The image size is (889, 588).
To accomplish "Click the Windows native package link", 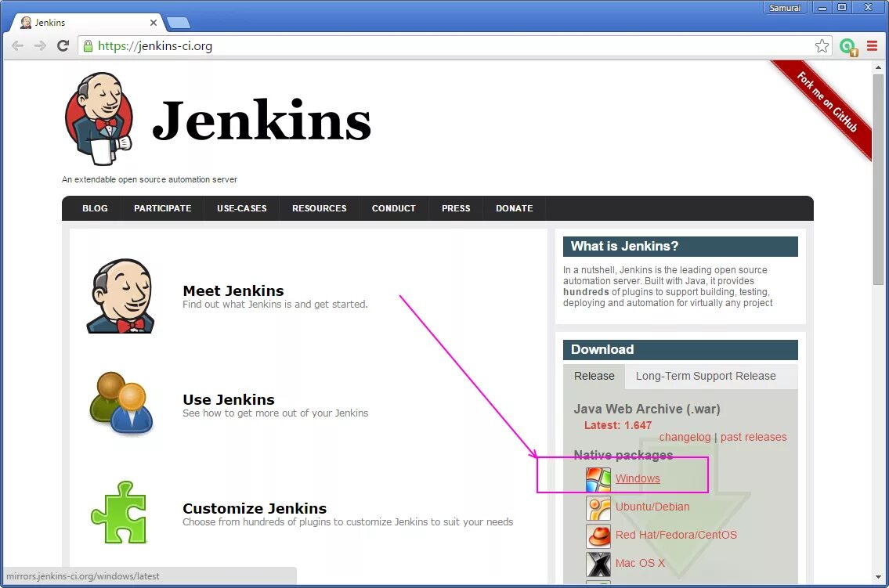I will tap(638, 478).
